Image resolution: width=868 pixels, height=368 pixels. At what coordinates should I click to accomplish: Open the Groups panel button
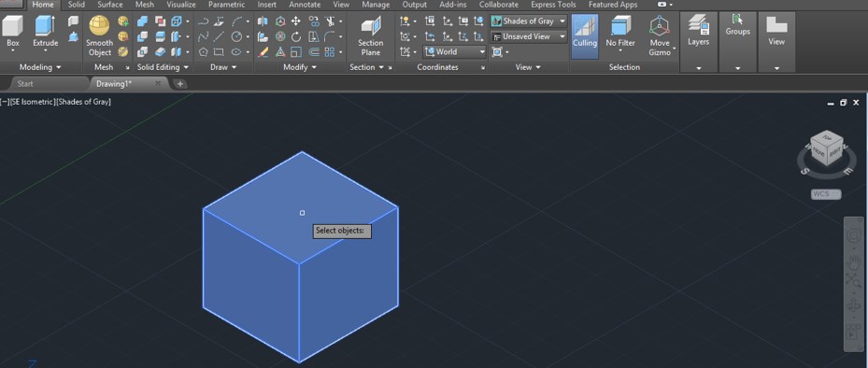coord(737,26)
